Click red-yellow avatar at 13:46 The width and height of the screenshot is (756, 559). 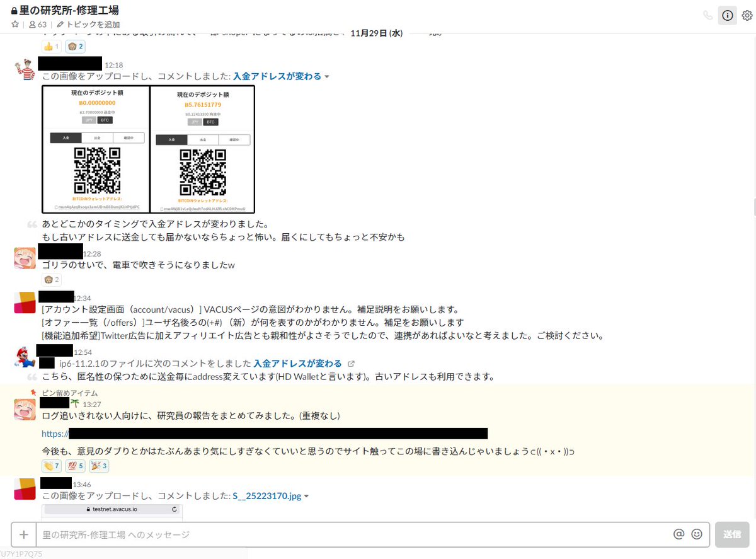click(25, 489)
